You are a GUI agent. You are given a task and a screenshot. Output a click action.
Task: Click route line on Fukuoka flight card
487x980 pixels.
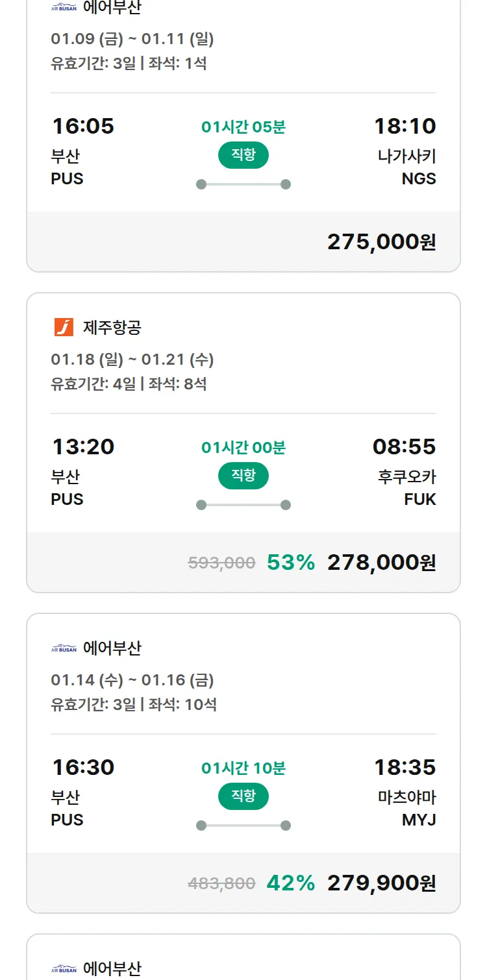(x=243, y=505)
